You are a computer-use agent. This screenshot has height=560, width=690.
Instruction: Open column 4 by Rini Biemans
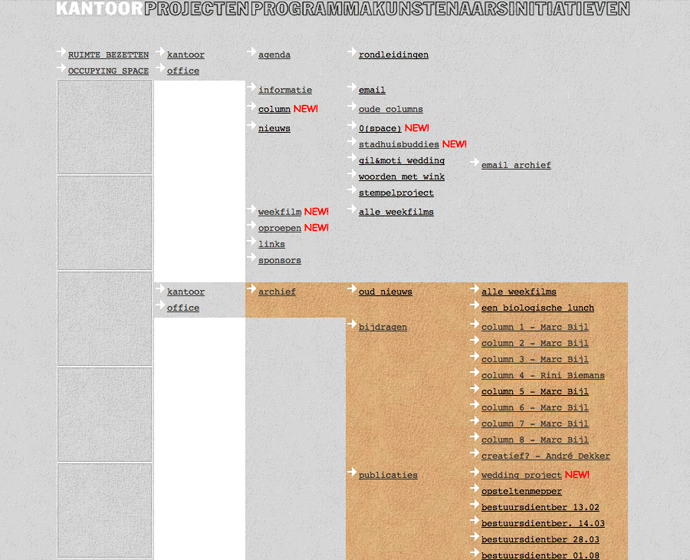point(542,375)
